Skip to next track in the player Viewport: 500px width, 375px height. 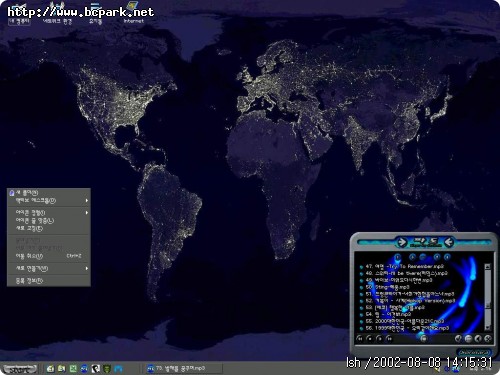pos(389,339)
